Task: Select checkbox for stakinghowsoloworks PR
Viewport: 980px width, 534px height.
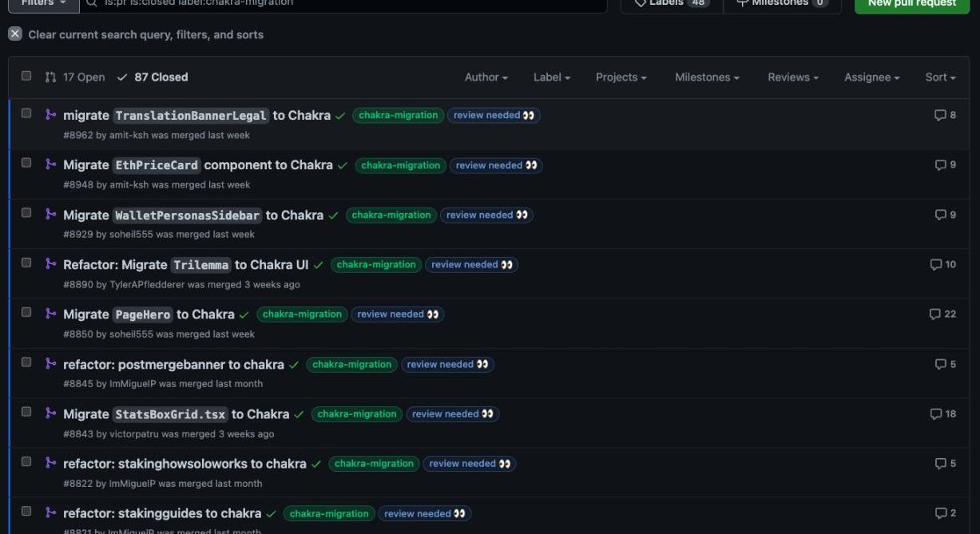Action: coord(26,461)
